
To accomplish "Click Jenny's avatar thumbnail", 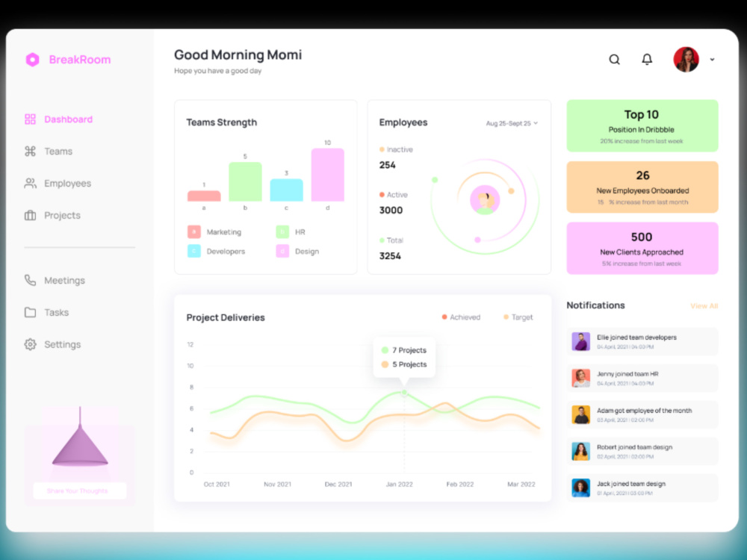I will pos(580,378).
